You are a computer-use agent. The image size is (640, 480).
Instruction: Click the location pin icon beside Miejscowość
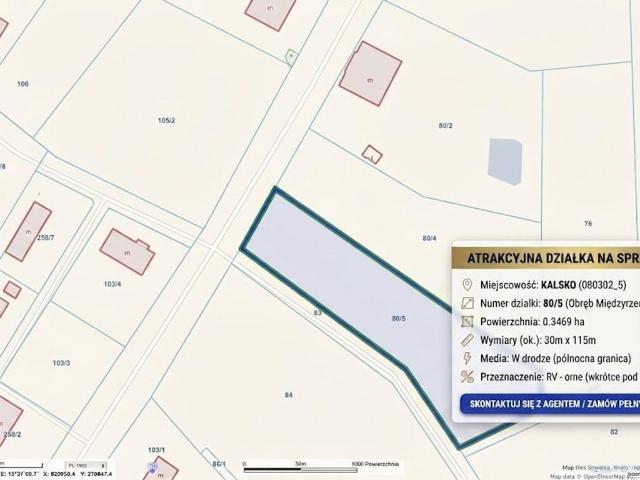click(x=467, y=284)
